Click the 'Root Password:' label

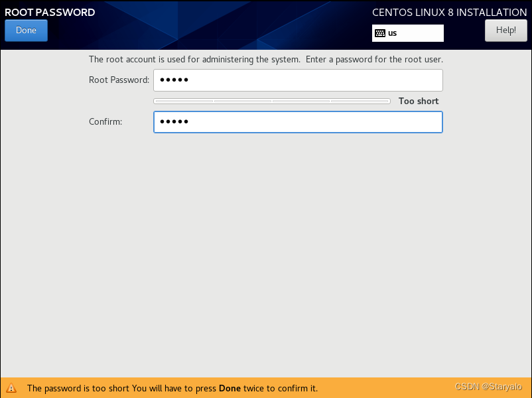point(119,80)
